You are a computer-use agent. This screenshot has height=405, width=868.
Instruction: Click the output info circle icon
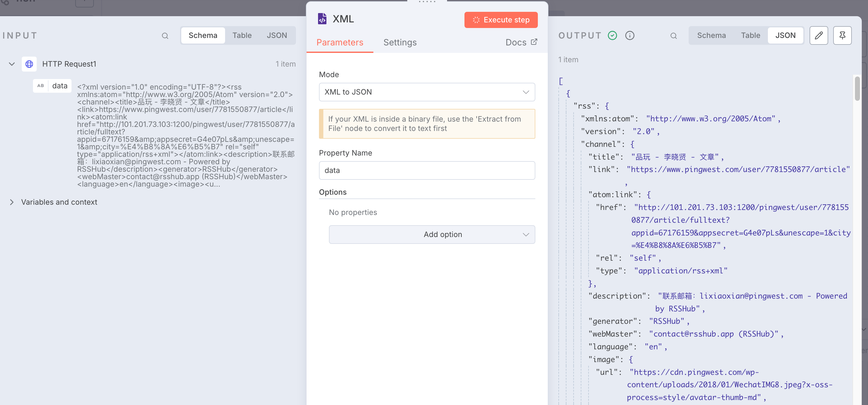[x=630, y=35]
